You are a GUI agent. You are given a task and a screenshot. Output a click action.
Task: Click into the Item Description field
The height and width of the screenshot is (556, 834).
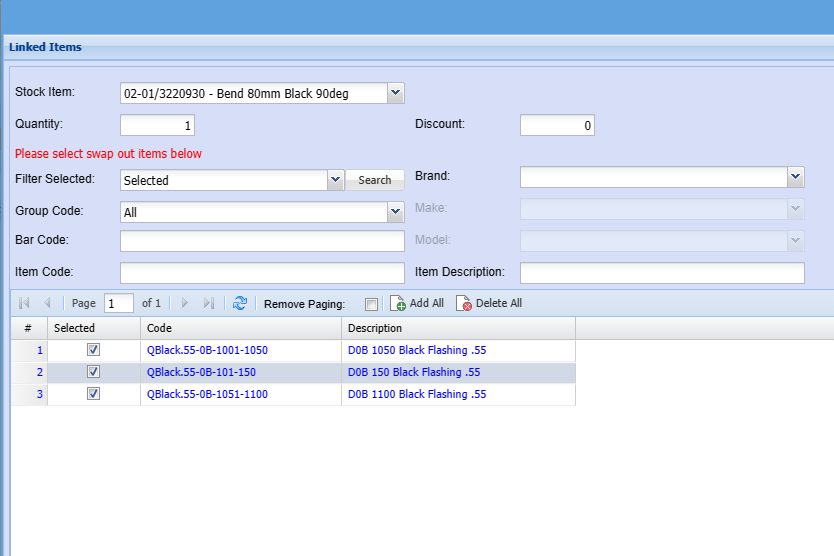coord(662,273)
